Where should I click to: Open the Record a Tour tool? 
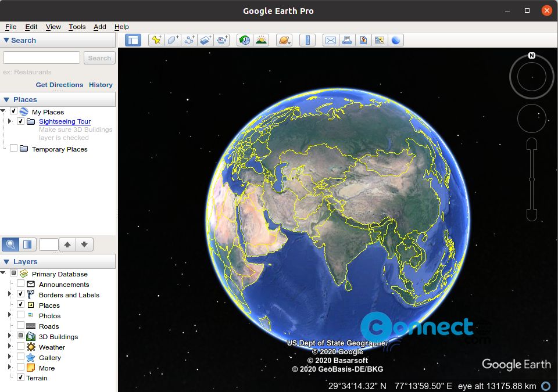click(221, 40)
